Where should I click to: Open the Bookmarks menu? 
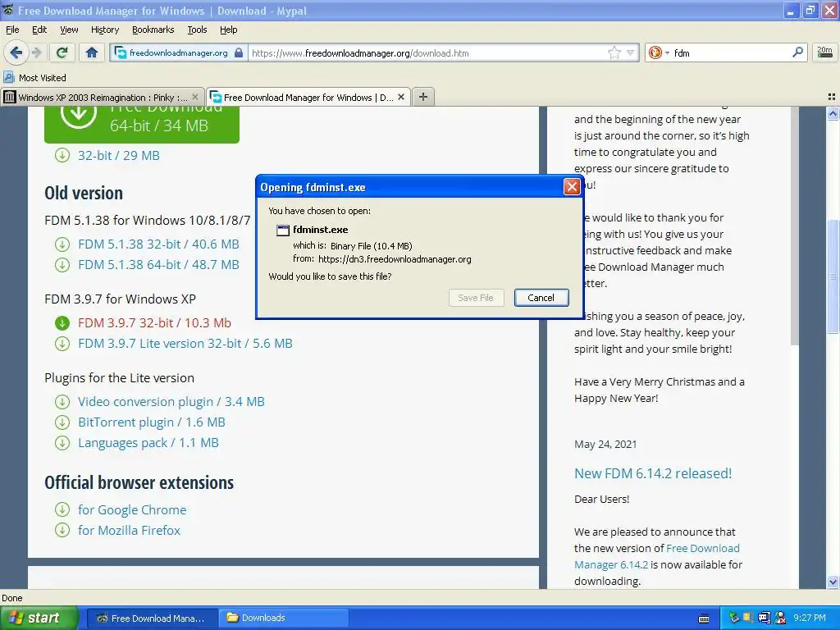tap(153, 30)
